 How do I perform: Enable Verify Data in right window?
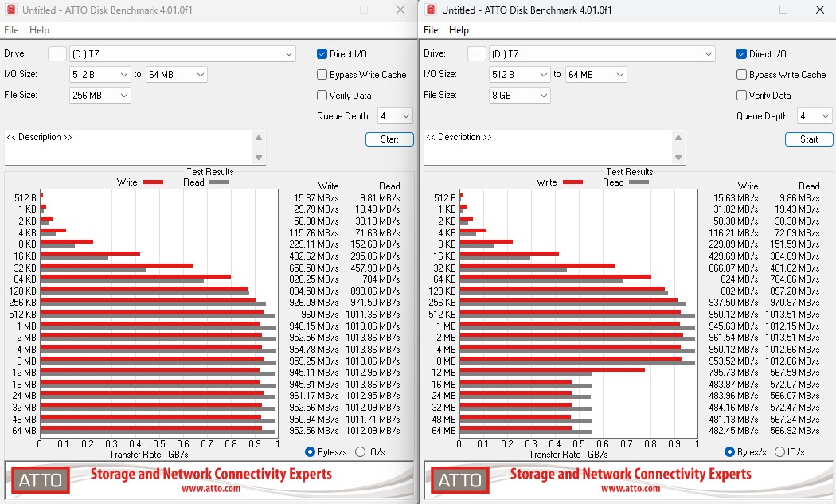pyautogui.click(x=741, y=95)
